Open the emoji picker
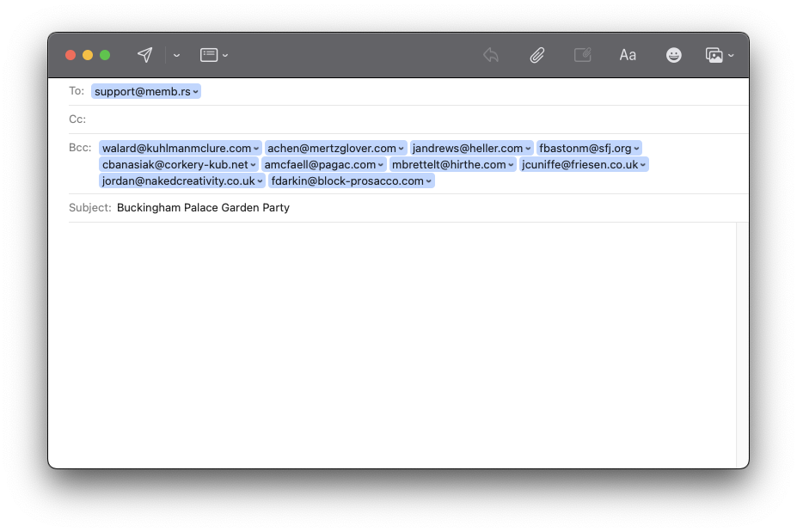This screenshot has height=532, width=797. [674, 55]
